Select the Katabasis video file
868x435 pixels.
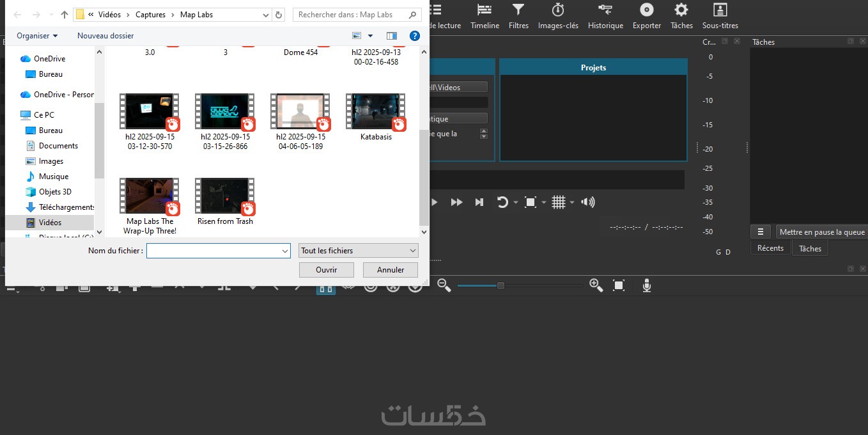[x=376, y=117]
